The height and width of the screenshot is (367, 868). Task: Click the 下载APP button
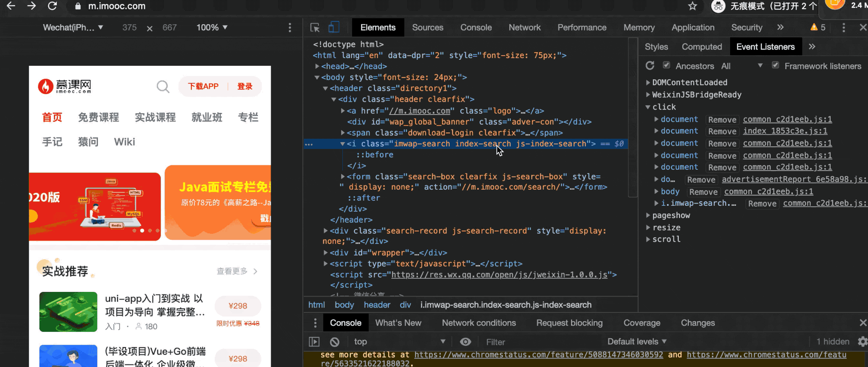(x=203, y=87)
